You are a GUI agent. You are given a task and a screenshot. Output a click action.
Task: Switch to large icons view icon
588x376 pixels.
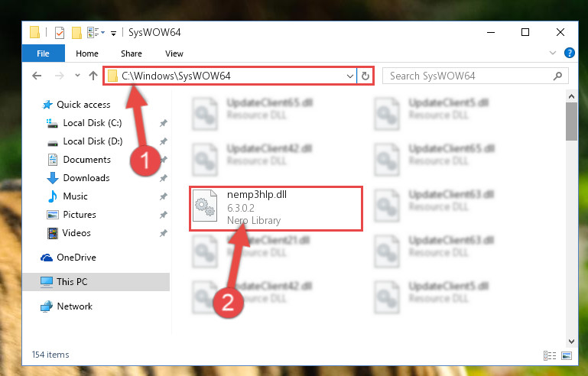tap(567, 355)
